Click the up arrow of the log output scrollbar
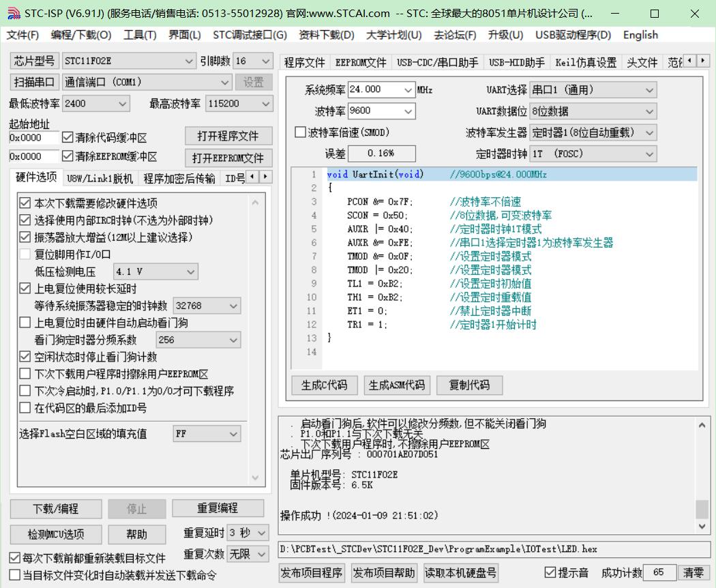 coord(702,426)
